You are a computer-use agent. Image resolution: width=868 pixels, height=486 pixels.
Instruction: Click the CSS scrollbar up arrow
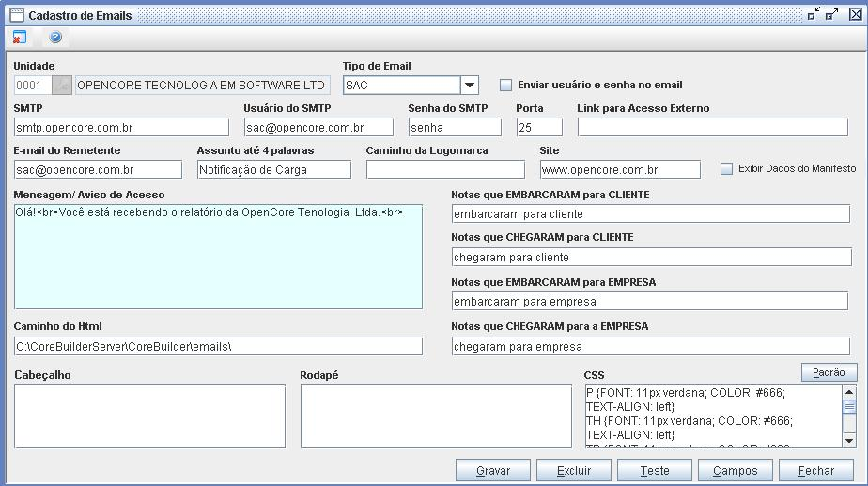[x=849, y=392]
